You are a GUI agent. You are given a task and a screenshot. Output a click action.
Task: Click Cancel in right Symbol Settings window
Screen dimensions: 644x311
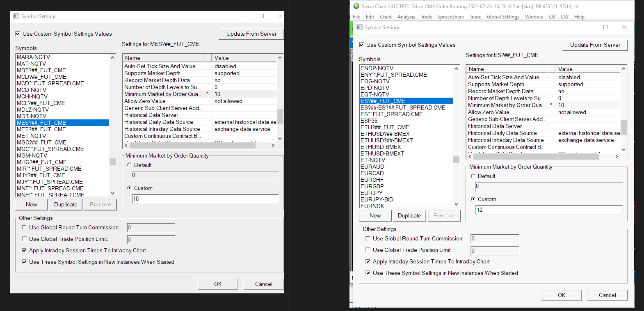pyautogui.click(x=607, y=295)
